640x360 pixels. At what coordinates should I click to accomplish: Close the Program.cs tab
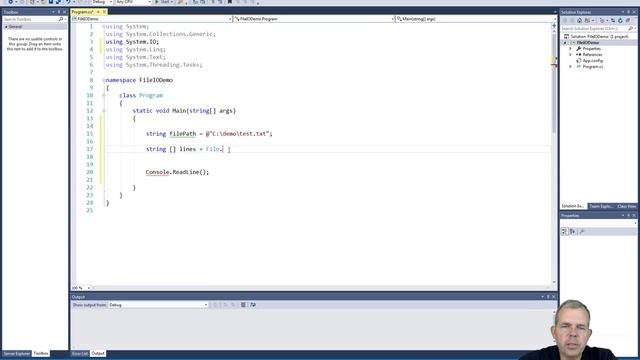click(x=104, y=12)
